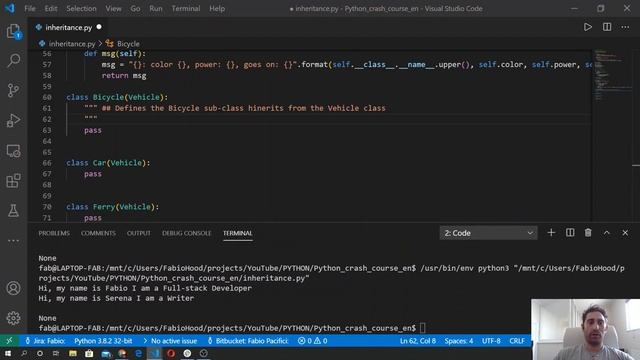Open the Windows Start button
Screen dimensions: 640x360
[8, 353]
